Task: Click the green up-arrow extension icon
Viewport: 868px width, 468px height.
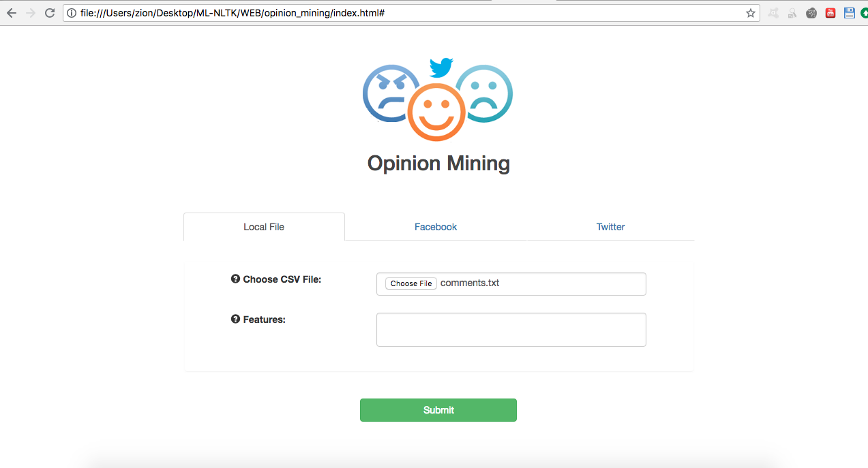Action: 864,13
